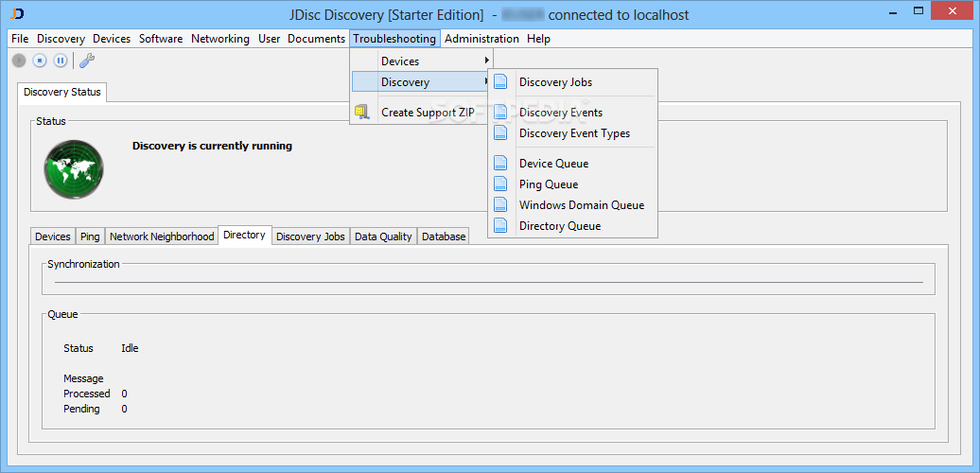Select the Directory tab
Viewport: 980px width, 473px height.
tap(244, 235)
